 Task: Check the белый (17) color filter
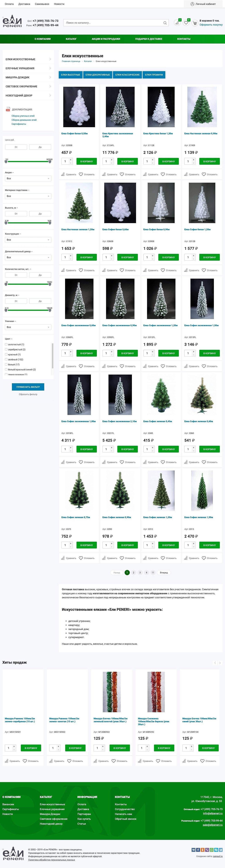[x=6, y=364]
